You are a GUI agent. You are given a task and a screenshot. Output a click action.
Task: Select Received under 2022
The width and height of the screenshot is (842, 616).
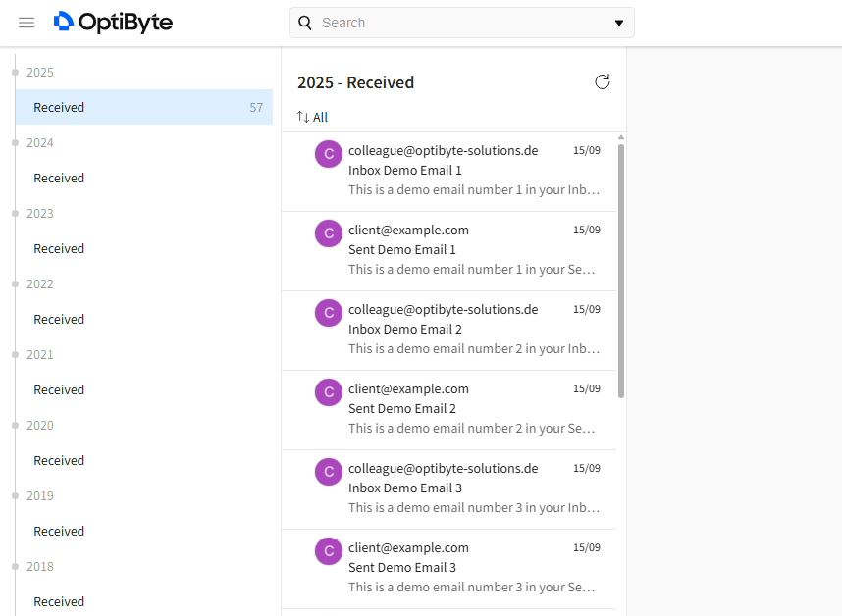pos(144,319)
